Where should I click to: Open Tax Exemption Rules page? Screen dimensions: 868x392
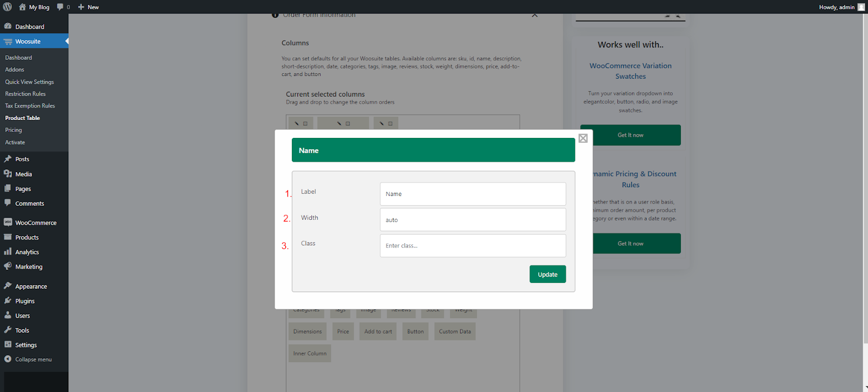pos(30,106)
